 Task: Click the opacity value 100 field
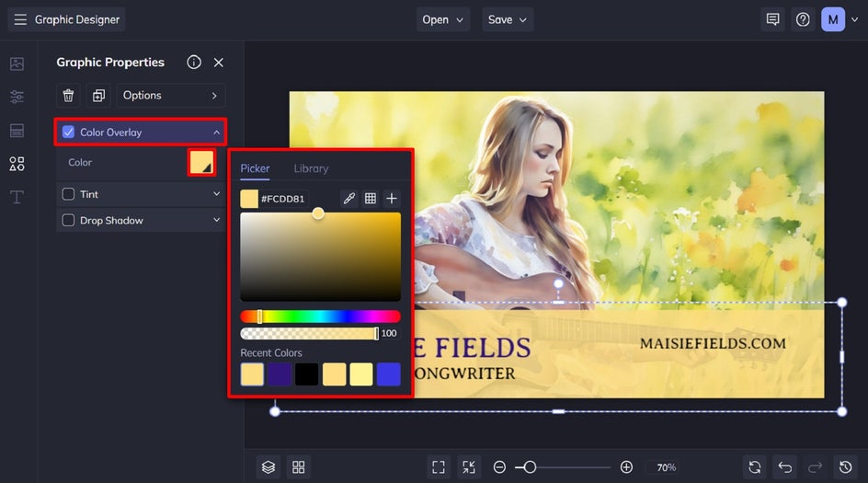[x=389, y=333]
